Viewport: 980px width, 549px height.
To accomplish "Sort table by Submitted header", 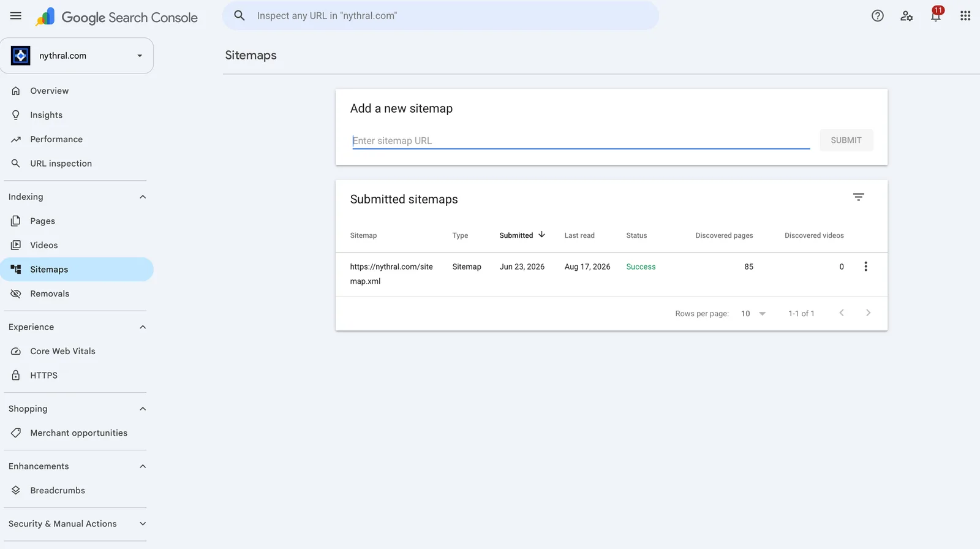I will [x=516, y=235].
